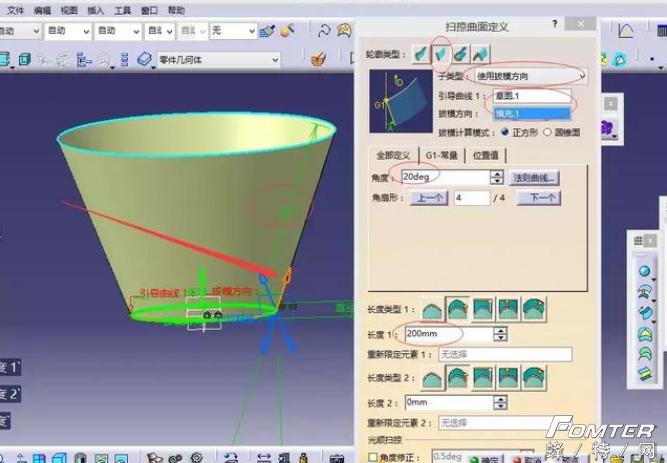Switch to the 位置值 tab
This screenshot has height=463, width=667.
click(485, 155)
